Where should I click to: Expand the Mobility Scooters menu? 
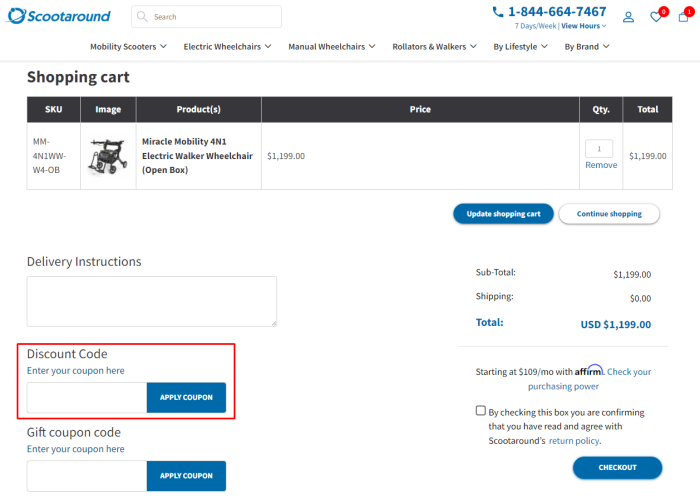coord(128,46)
